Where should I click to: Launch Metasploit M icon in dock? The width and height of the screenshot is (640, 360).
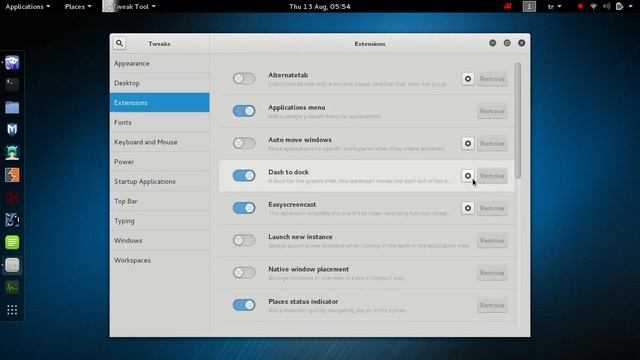tap(12, 130)
